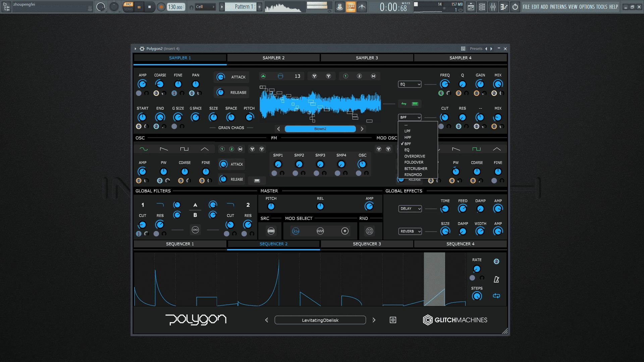Image resolution: width=644 pixels, height=362 pixels.
Task: Toggle sampler M modulator button
Action: pyautogui.click(x=373, y=76)
